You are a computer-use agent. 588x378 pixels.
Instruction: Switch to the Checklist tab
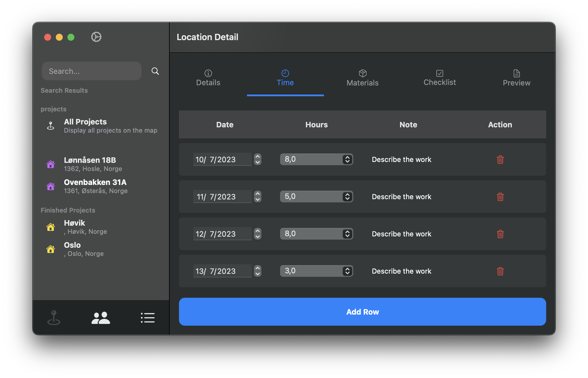[x=440, y=78]
